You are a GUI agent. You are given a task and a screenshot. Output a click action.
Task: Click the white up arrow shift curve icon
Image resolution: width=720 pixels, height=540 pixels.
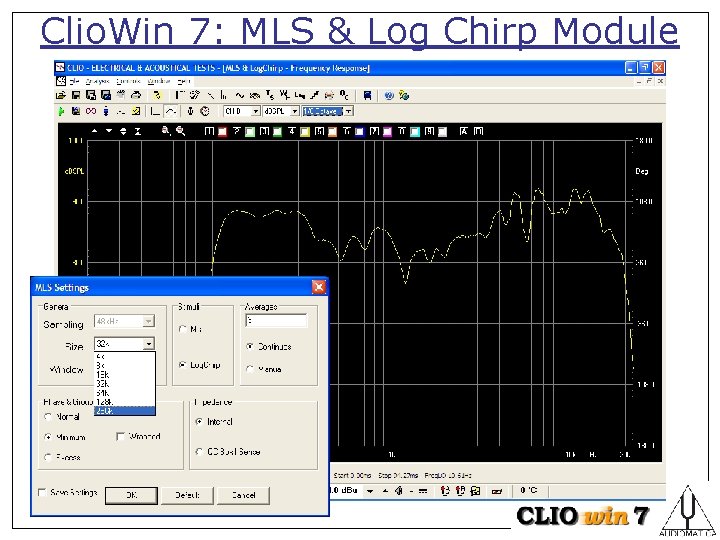95,131
